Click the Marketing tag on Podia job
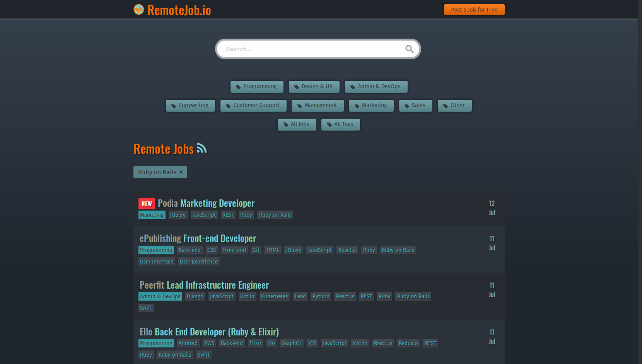 point(152,215)
